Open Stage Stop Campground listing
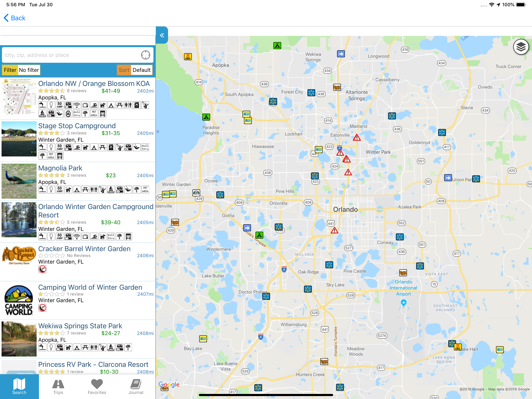532x399 pixels. [x=78, y=141]
